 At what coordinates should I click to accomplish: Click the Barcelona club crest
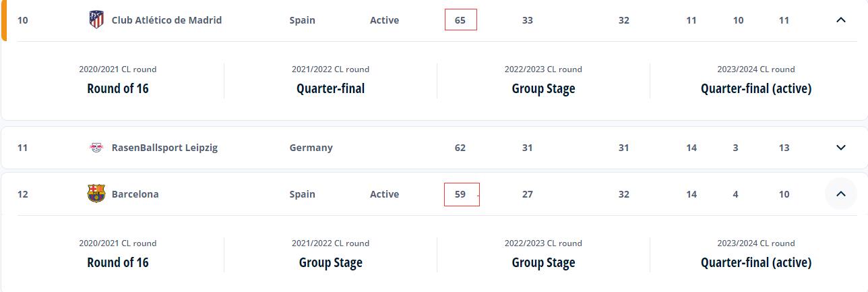click(96, 194)
